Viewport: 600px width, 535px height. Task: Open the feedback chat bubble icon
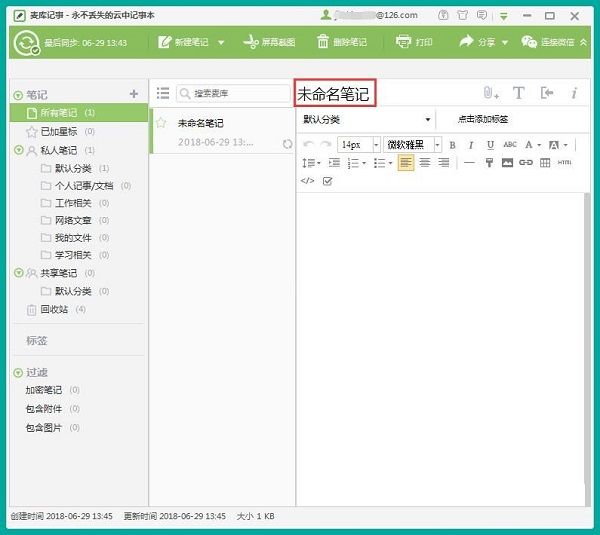pyautogui.click(x=482, y=15)
